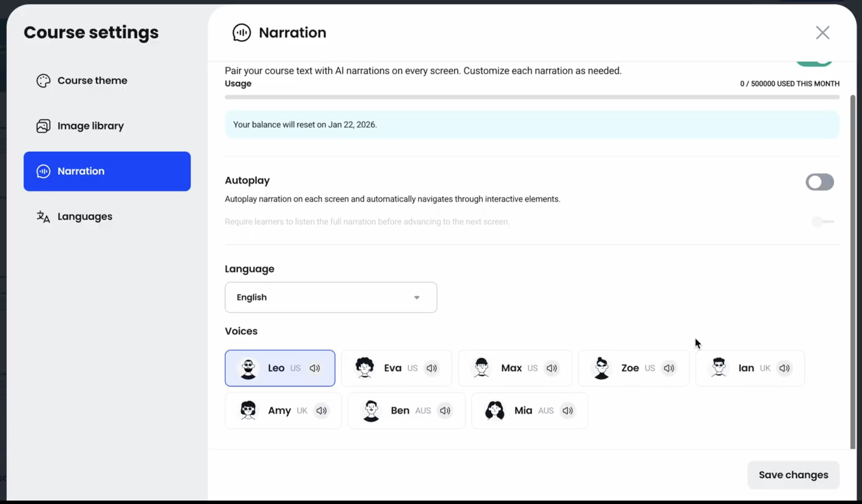This screenshot has height=504, width=862.
Task: Play Eva voice sample speaker icon
Action: 432,368
